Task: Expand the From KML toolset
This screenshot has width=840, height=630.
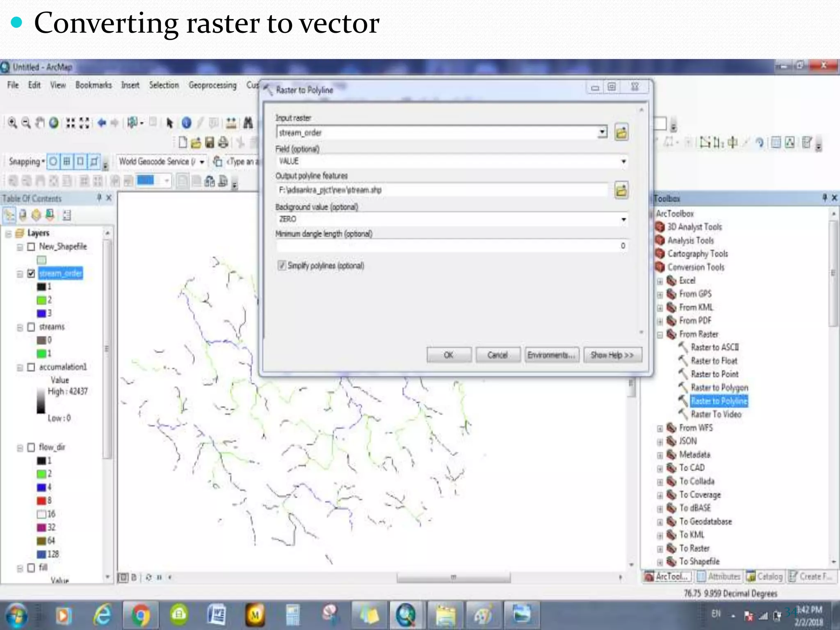Action: [x=660, y=308]
